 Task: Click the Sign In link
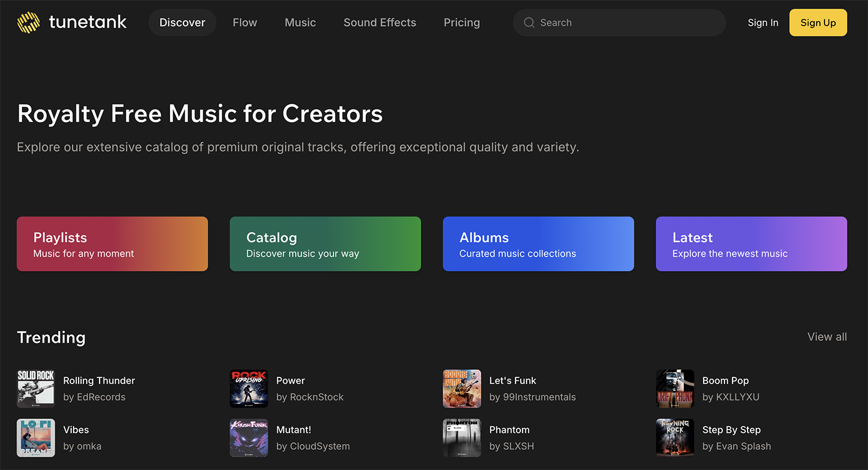click(763, 23)
